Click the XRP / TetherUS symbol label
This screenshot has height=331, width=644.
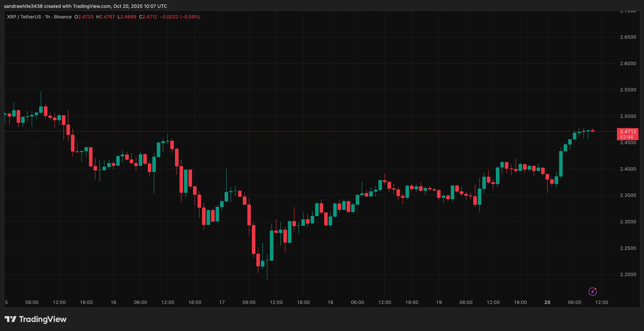click(x=24, y=17)
